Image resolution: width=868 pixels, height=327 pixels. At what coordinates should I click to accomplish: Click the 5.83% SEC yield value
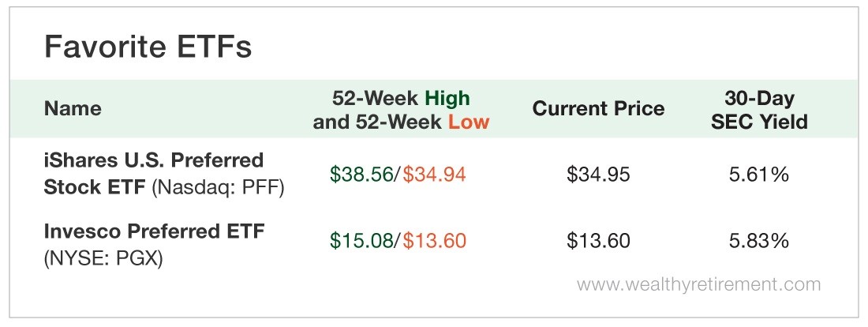(x=759, y=241)
